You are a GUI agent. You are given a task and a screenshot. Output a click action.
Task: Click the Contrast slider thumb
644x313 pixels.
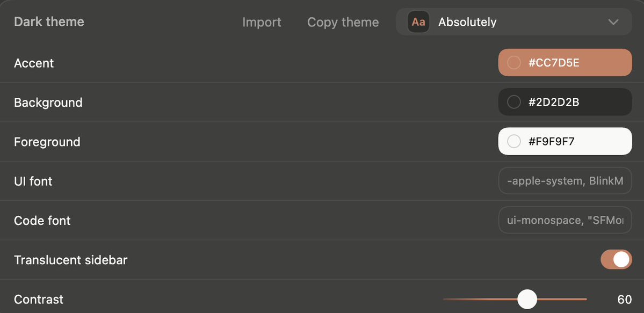pos(527,299)
